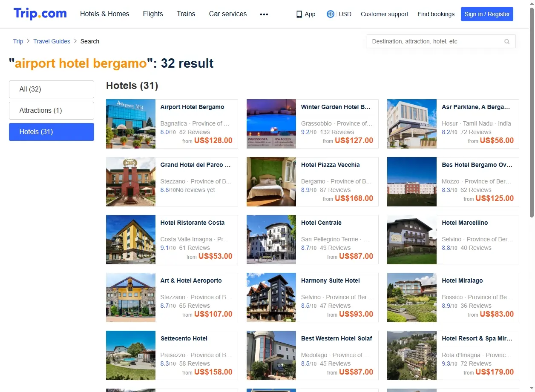Open Asr Parklane hotel thumbnail
This screenshot has height=392, width=535.
click(412, 124)
